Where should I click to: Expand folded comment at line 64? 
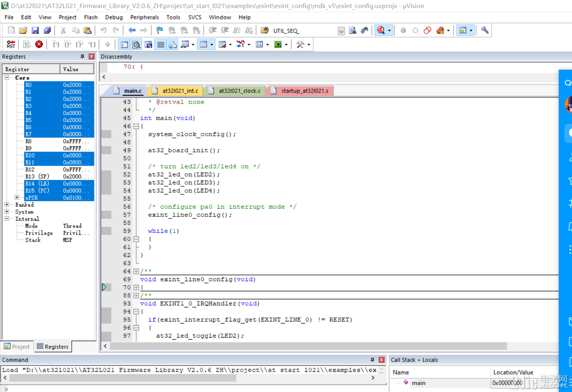click(x=136, y=271)
